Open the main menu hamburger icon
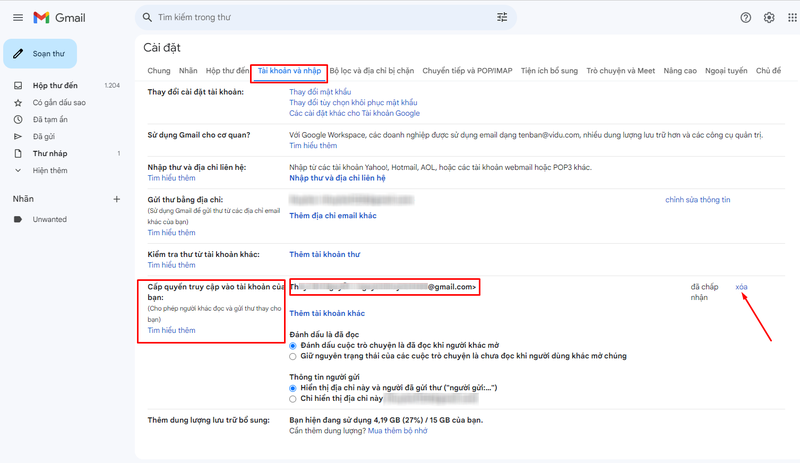The image size is (800, 463). 18,18
